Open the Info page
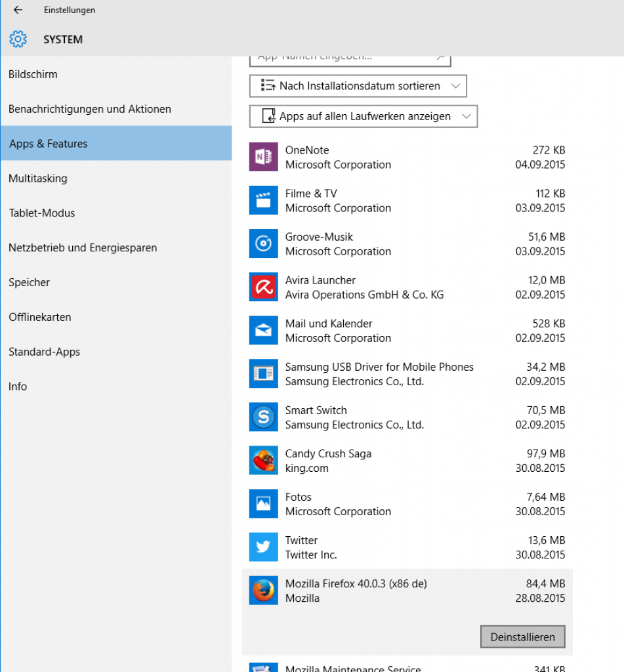 click(115, 386)
